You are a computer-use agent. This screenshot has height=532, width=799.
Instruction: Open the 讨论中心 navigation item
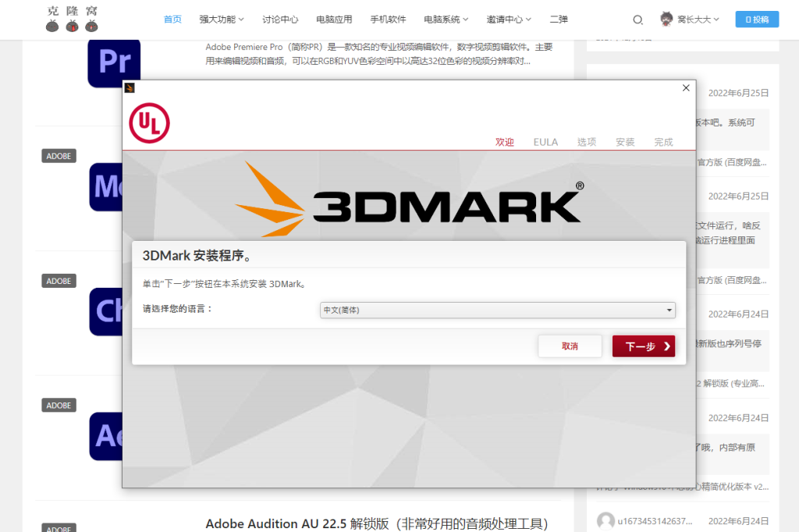280,20
